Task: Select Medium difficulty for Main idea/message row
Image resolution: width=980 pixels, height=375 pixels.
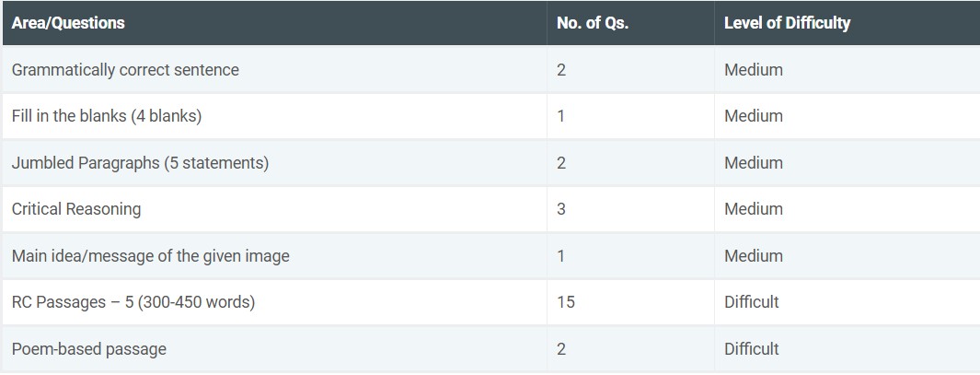Action: coord(754,256)
